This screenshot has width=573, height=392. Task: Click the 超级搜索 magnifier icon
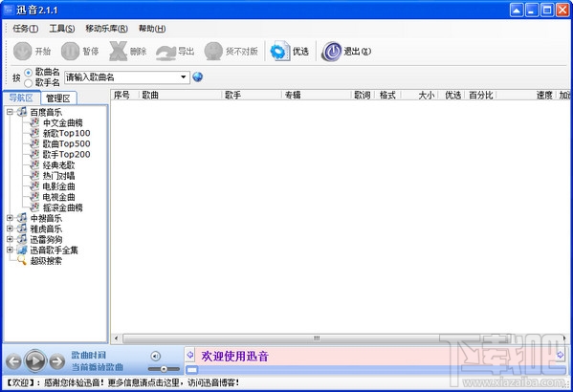[22, 260]
